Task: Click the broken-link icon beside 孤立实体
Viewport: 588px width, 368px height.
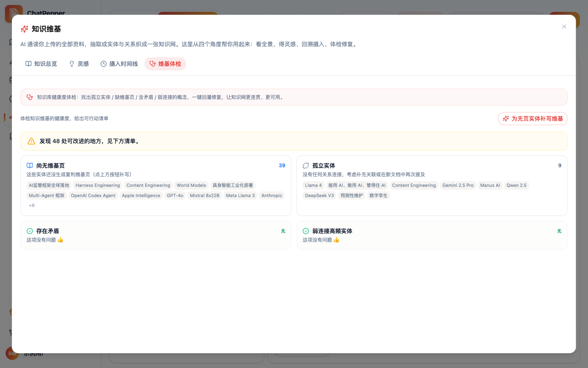Action: point(306,166)
